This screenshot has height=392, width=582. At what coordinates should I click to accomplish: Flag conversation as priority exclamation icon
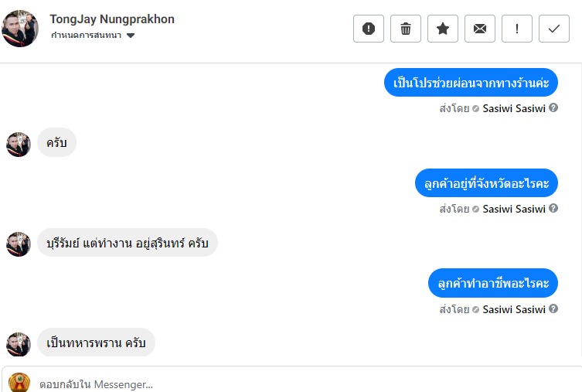(517, 29)
